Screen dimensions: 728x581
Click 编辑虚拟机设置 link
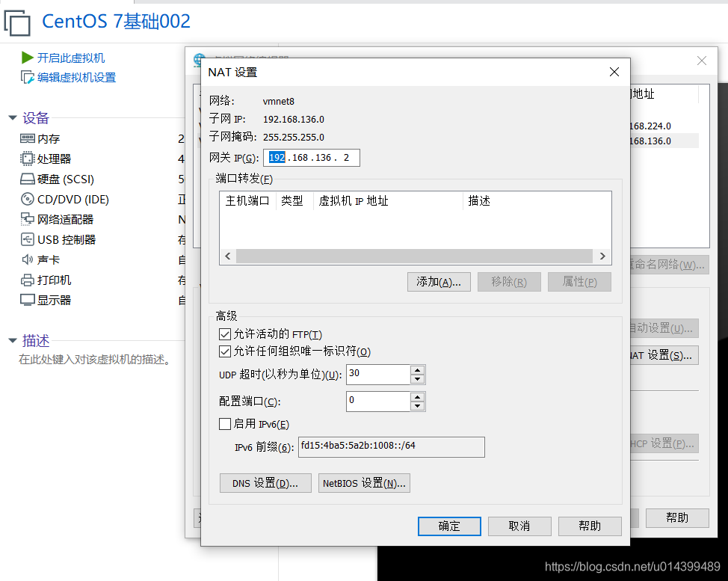pyautogui.click(x=76, y=78)
